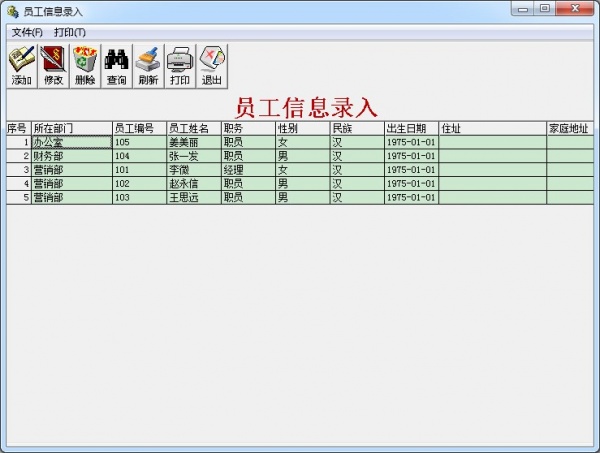Select birth date in 姜美丽's row
This screenshot has height=453, width=600.
click(411, 142)
